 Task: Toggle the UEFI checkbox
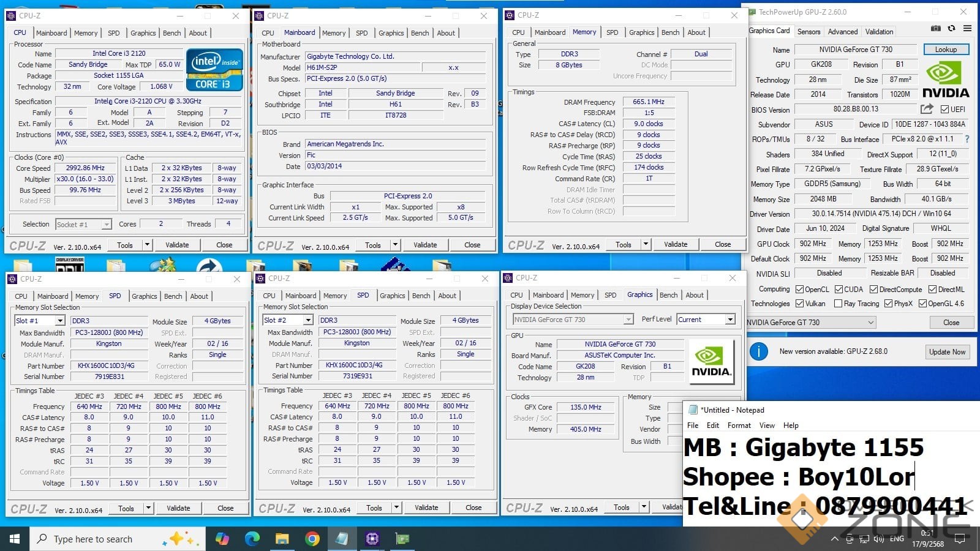click(944, 110)
